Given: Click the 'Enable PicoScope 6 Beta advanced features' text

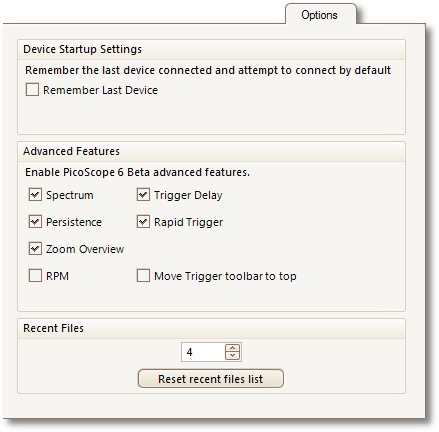Looking at the screenshot, I should click(x=137, y=172).
